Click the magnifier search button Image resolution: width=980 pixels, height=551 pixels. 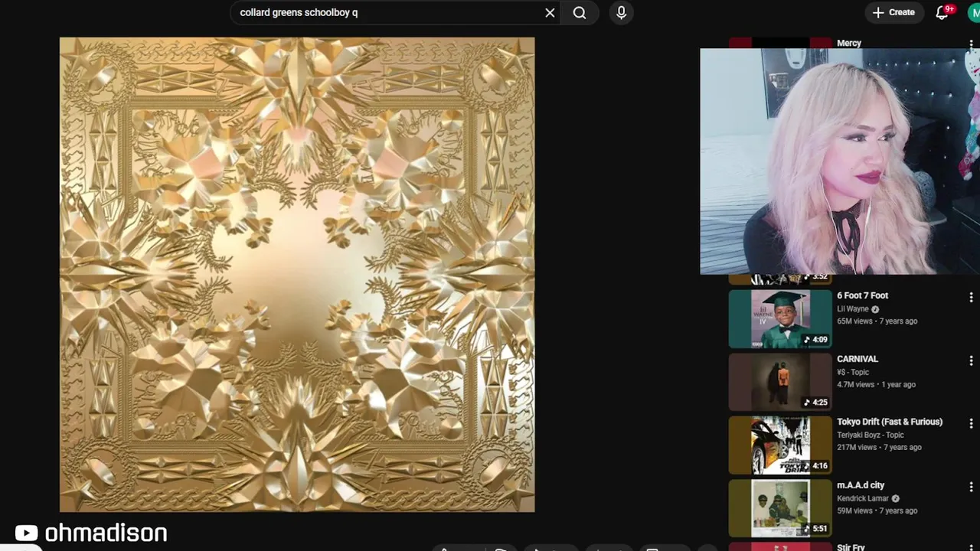[580, 12]
